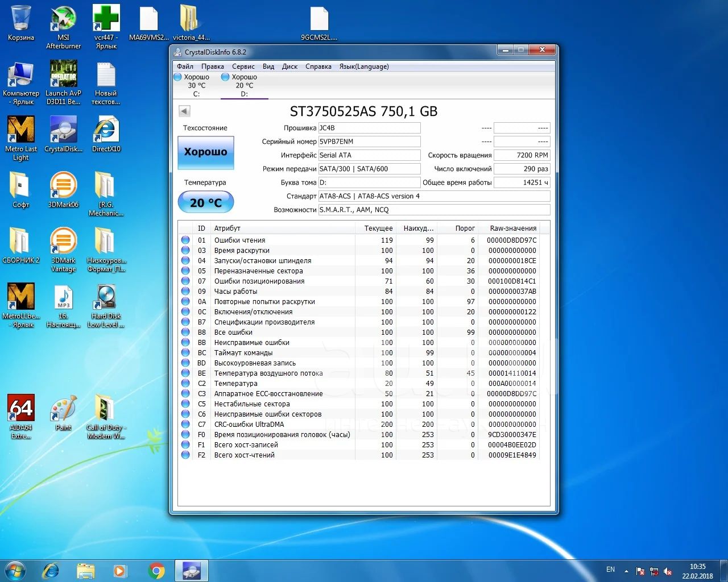
Task: Open the Корзина recycle bin icon
Action: pyautogui.click(x=21, y=24)
